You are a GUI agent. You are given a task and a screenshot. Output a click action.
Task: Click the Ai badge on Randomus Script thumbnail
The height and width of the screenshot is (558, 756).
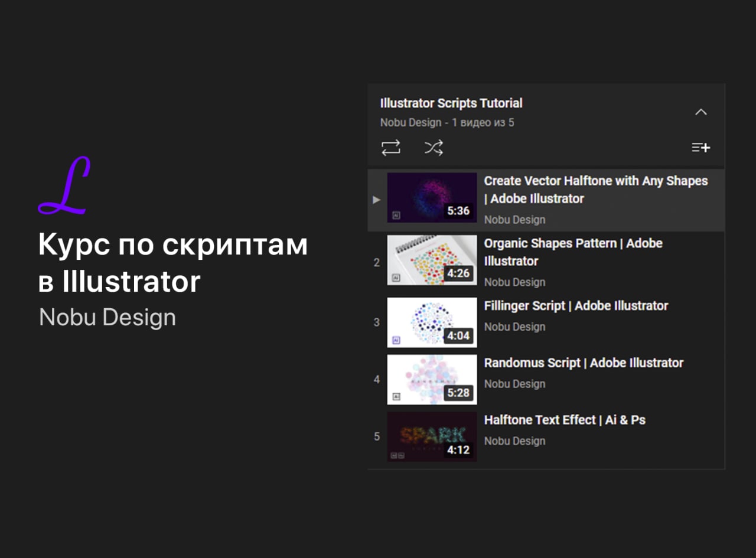click(396, 397)
